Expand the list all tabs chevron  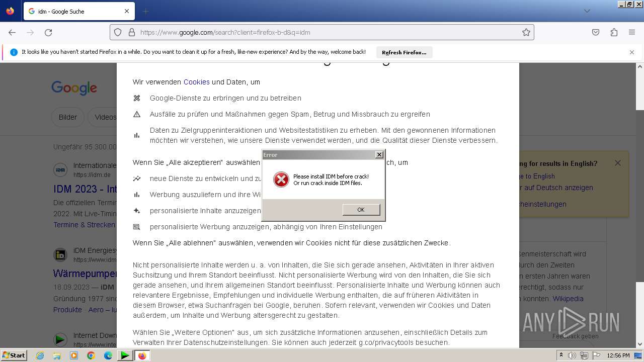click(x=587, y=11)
